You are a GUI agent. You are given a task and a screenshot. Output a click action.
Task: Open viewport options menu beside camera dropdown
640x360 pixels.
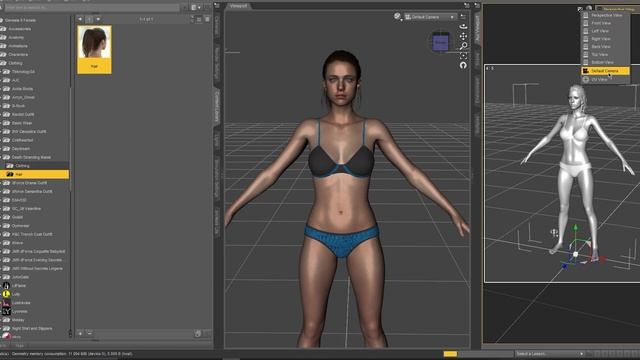(x=462, y=16)
